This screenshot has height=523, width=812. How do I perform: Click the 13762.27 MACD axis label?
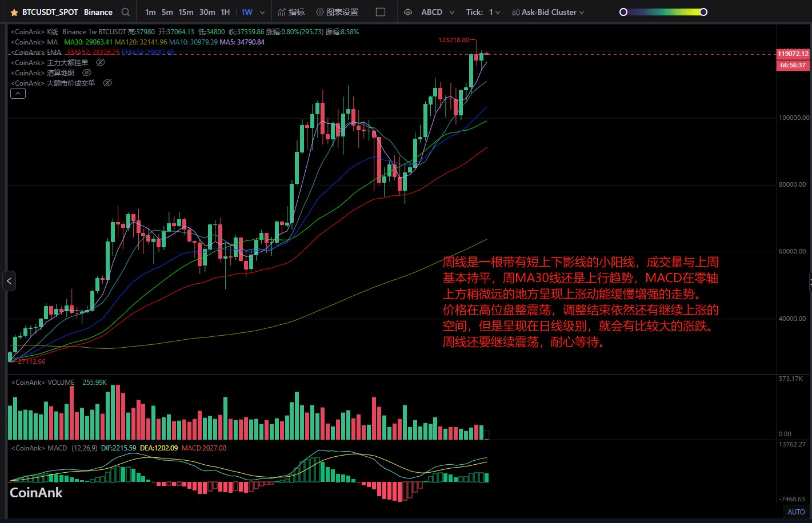coord(792,444)
